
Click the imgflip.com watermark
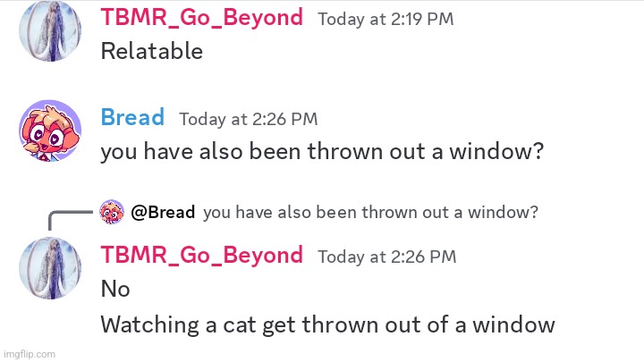tap(30, 354)
